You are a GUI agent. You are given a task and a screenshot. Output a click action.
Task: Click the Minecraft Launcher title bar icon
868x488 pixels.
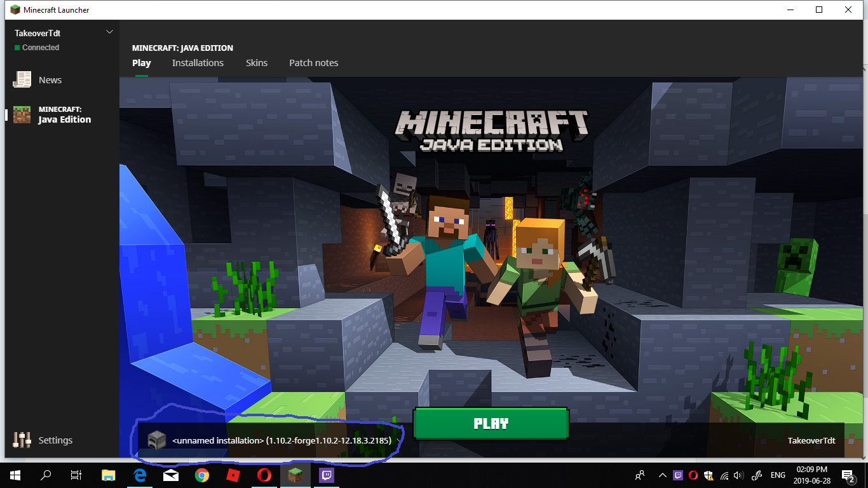(x=15, y=10)
